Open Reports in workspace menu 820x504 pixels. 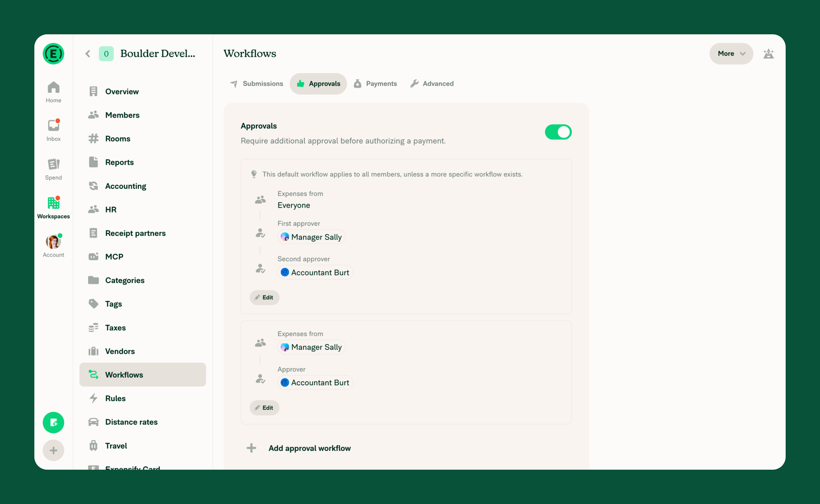pos(142,162)
